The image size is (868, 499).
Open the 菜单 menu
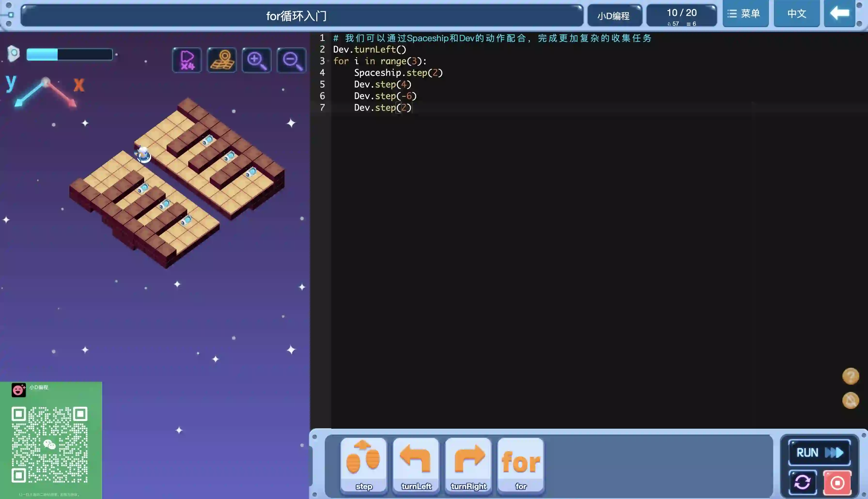[745, 14]
